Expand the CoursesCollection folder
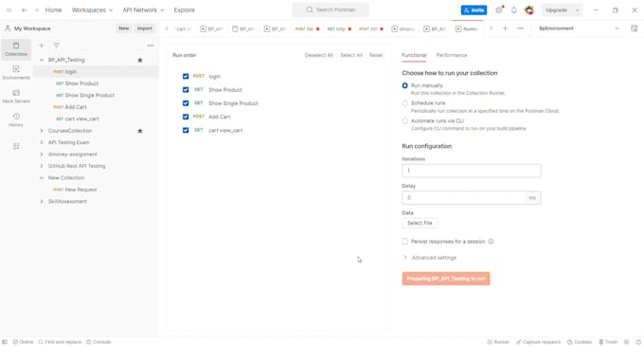The width and height of the screenshot is (644, 347). point(42,131)
